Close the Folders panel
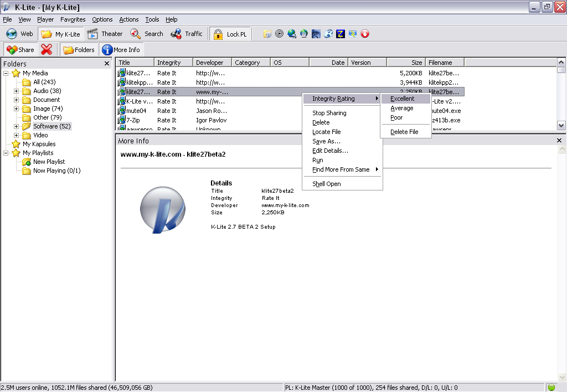The image size is (567, 392). point(107,64)
